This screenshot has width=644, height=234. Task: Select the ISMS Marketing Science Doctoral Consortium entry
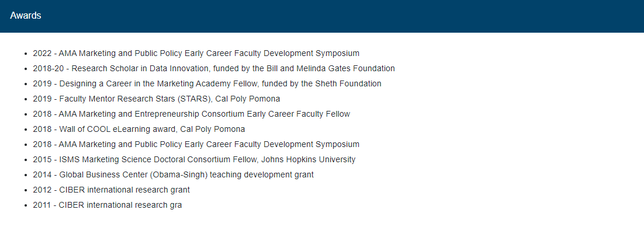[194, 159]
